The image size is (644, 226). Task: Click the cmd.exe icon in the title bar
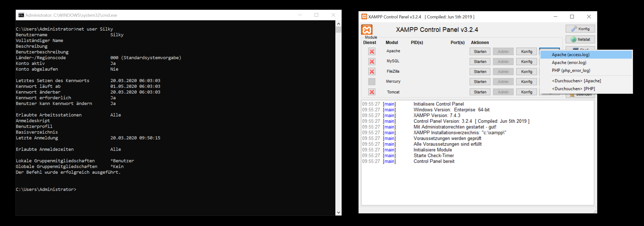pos(21,15)
